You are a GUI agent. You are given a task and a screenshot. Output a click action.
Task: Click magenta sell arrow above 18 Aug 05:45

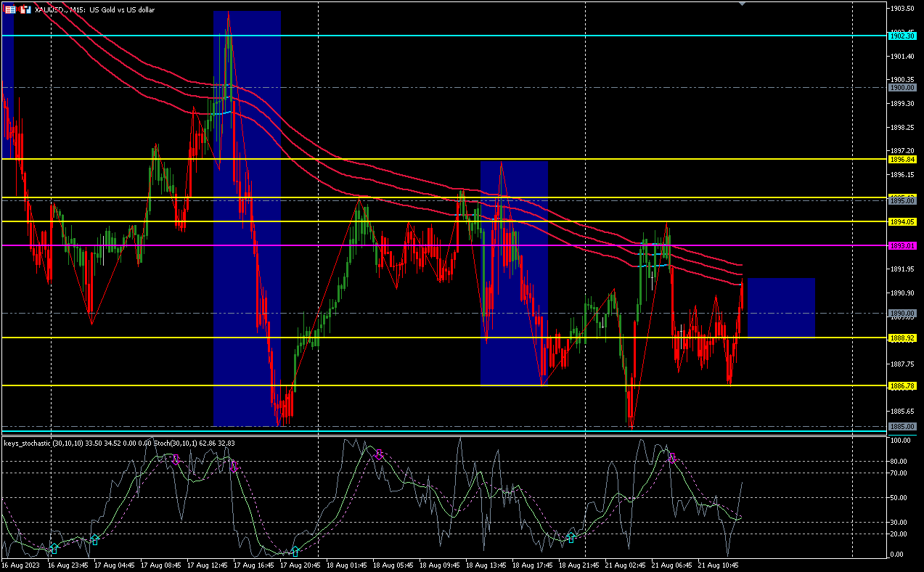(379, 454)
